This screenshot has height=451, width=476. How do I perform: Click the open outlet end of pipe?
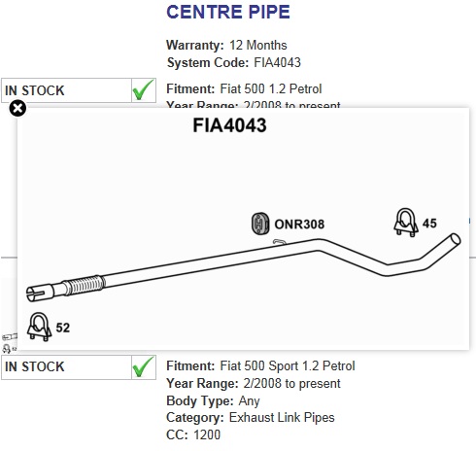pyautogui.click(x=455, y=240)
